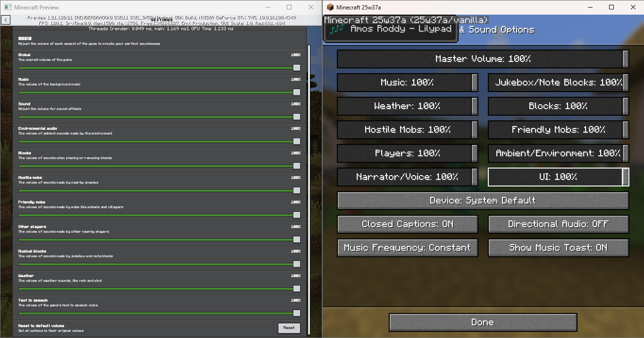Minimize the Minecraft Preview window
The width and height of the screenshot is (644, 338).
point(268,8)
